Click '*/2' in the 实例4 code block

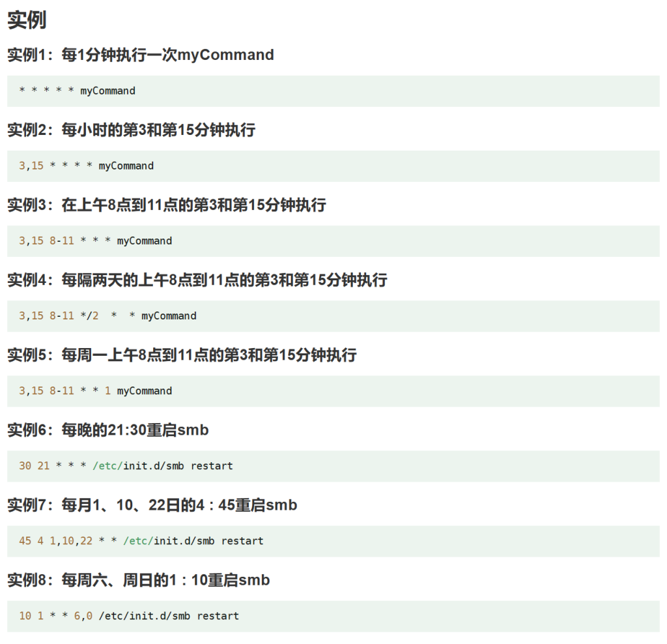(89, 315)
